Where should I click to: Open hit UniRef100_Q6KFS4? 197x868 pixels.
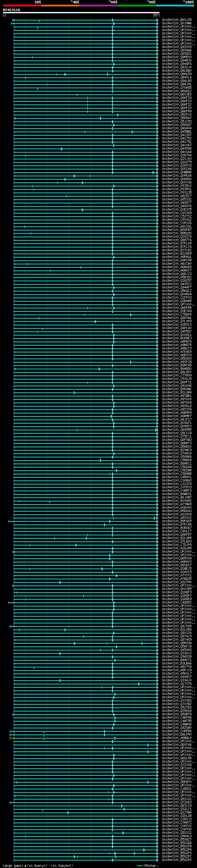pyautogui.click(x=177, y=98)
